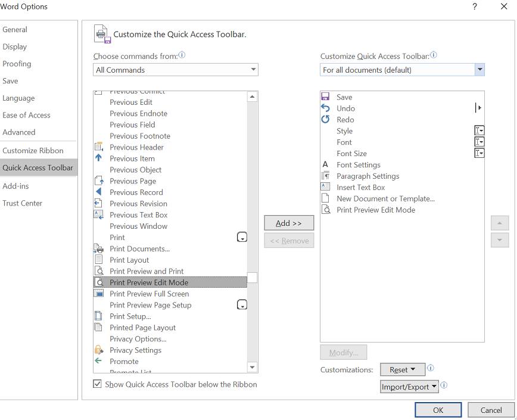
Task: Click the commands list scroll-down arrow
Action: (x=252, y=367)
